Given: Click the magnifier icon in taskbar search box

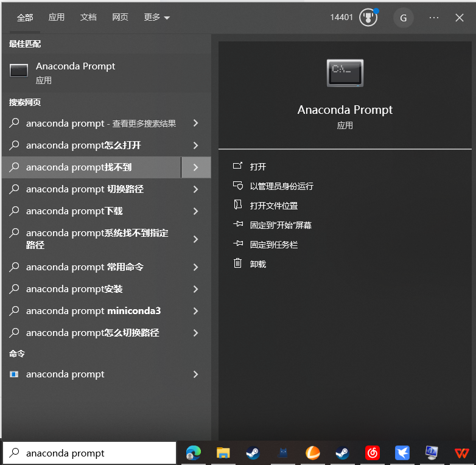Looking at the screenshot, I should click(x=14, y=453).
